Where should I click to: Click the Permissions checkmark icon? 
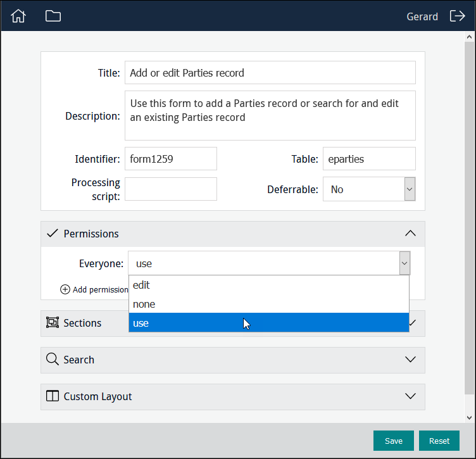coord(53,234)
